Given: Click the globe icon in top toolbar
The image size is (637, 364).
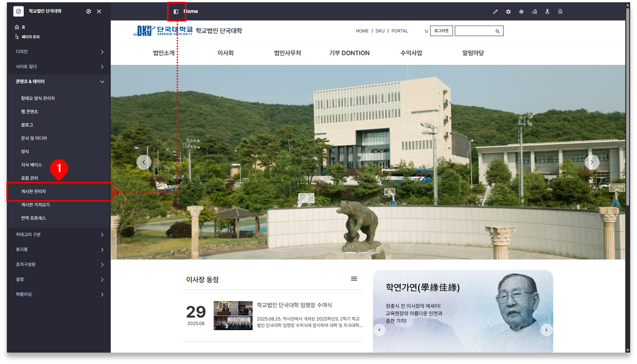Looking at the screenshot, I should click(x=521, y=11).
